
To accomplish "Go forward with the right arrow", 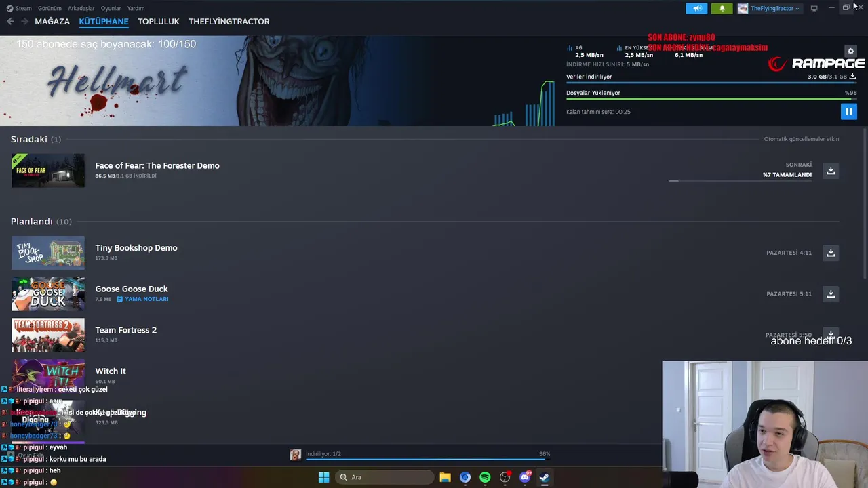I will [24, 22].
